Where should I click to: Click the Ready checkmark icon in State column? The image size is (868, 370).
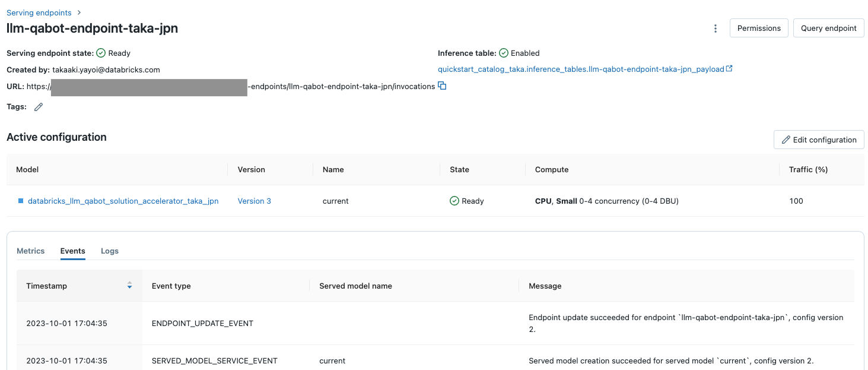coord(454,201)
